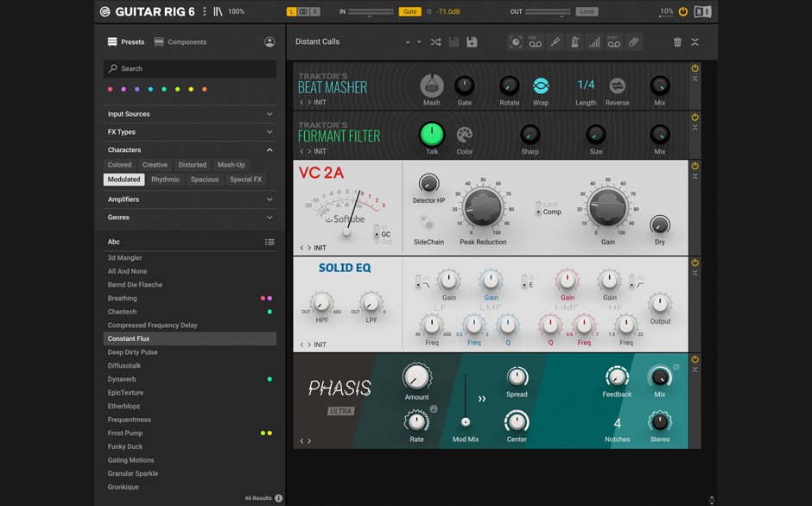Image resolution: width=812 pixels, height=506 pixels.
Task: Click the paperclip notes icon
Action: coord(633,42)
